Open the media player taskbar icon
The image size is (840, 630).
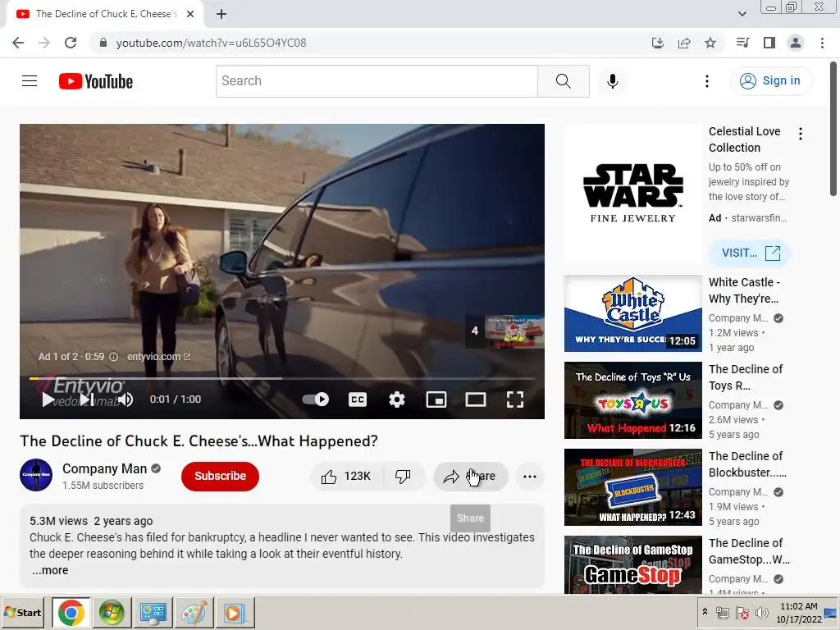click(234, 612)
